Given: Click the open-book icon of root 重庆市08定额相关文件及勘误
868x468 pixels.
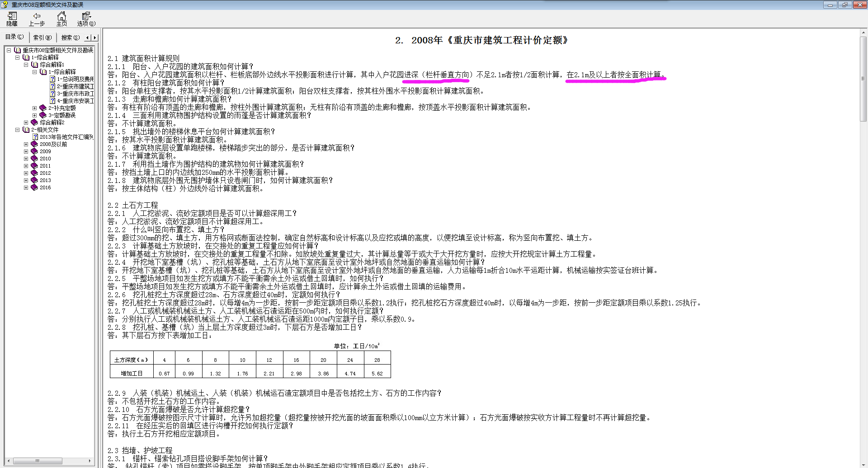Looking at the screenshot, I should [18, 50].
